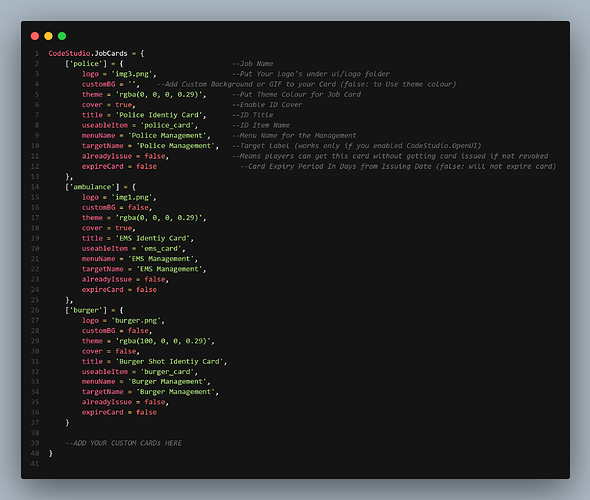This screenshot has width=590, height=500.
Task: Click the green zoom dot
Action: point(62,36)
